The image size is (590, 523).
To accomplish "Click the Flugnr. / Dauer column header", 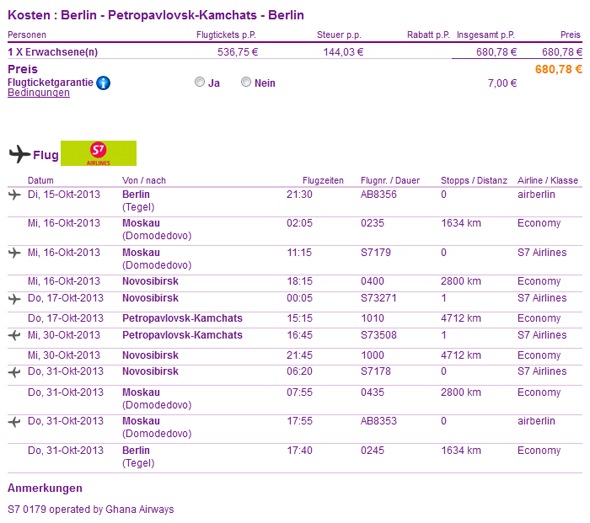I will point(390,181).
